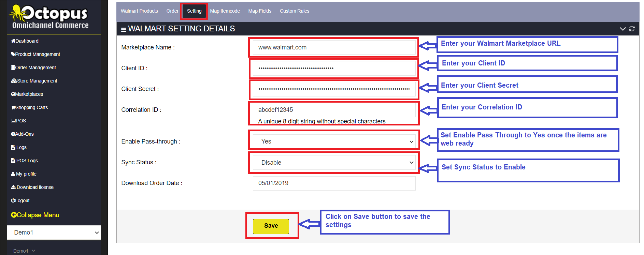Click the Logs file icon
Image resolution: width=644 pixels, height=255 pixels.
tap(13, 147)
